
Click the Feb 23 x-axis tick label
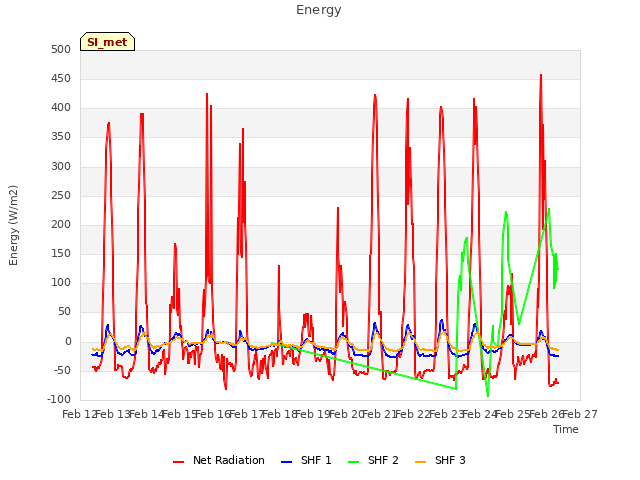coord(447,414)
